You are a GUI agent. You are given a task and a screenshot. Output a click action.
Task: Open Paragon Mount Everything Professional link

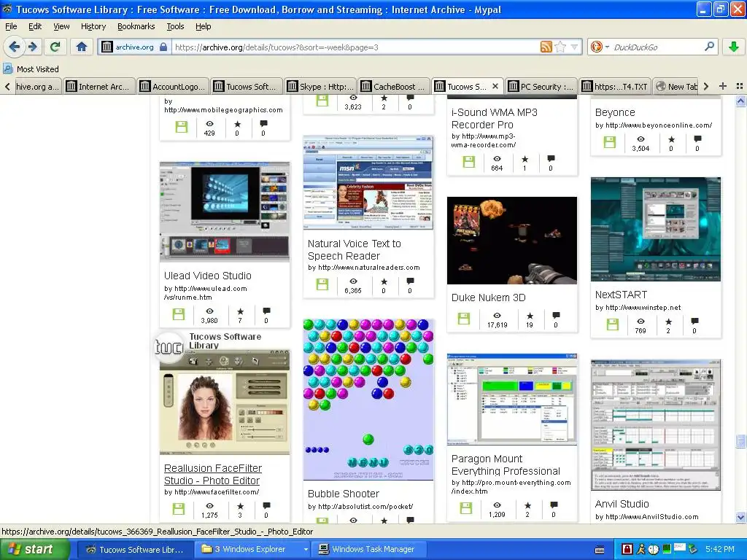point(506,464)
